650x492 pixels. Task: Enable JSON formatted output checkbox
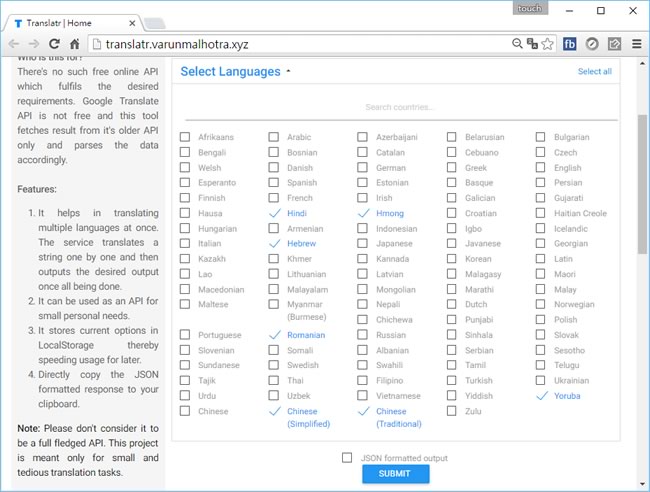(x=347, y=458)
